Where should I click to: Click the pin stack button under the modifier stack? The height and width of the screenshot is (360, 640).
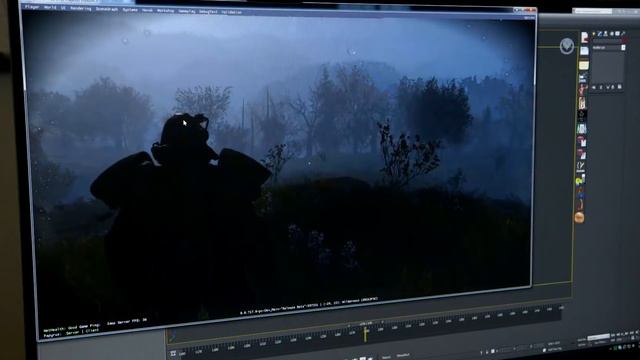click(x=594, y=87)
